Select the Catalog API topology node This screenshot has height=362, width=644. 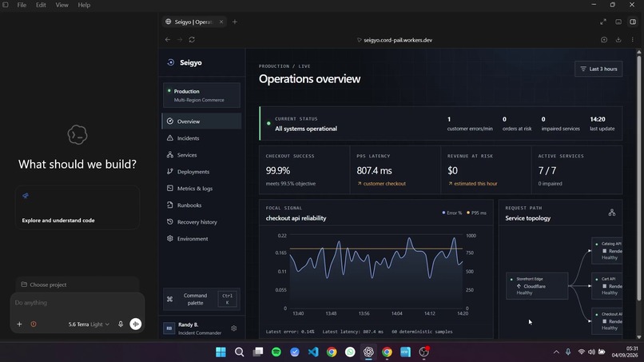pos(606,251)
